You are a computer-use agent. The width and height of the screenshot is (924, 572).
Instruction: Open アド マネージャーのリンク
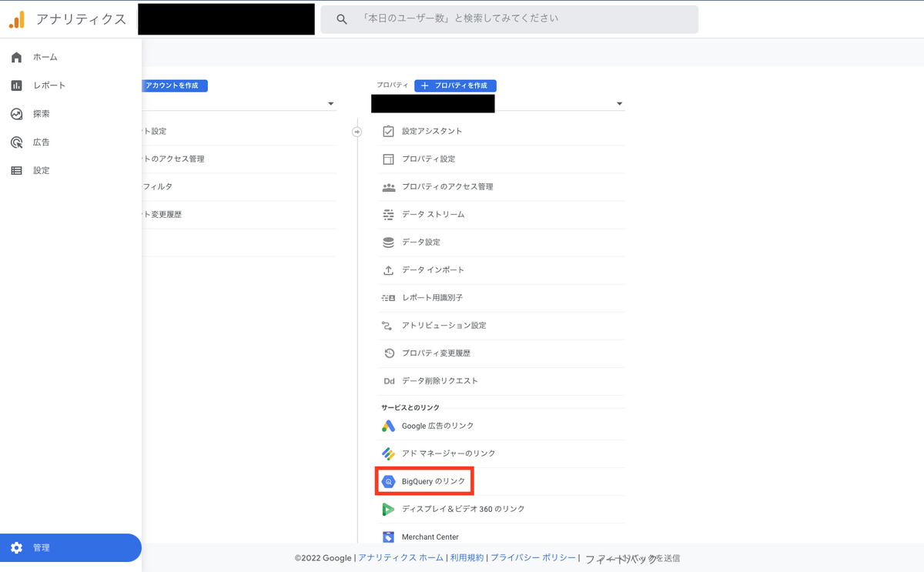click(x=449, y=453)
